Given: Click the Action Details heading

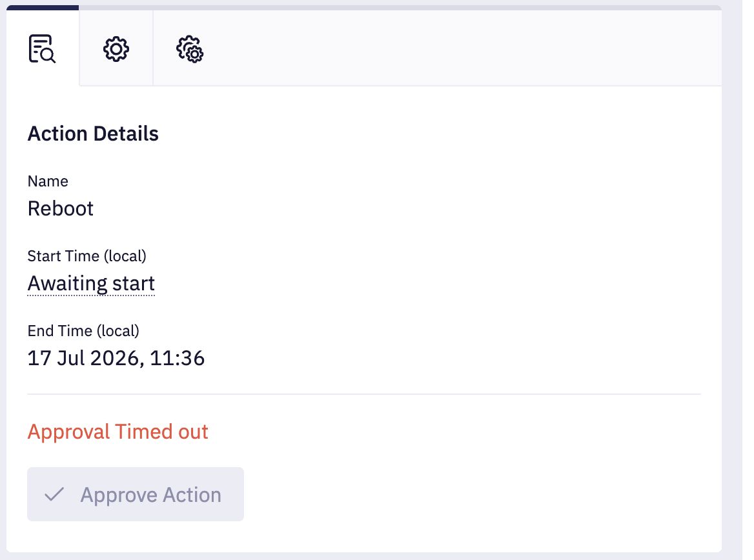Looking at the screenshot, I should pyautogui.click(x=93, y=134).
